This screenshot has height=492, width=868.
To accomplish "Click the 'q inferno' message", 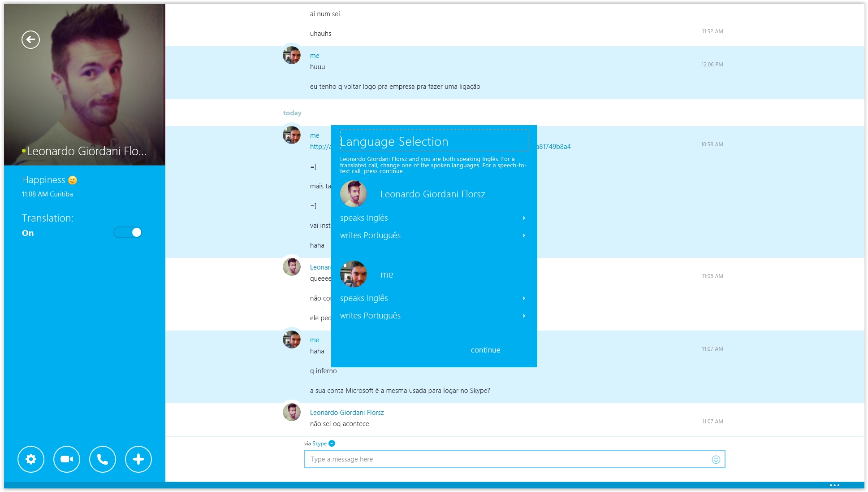I will coord(323,371).
